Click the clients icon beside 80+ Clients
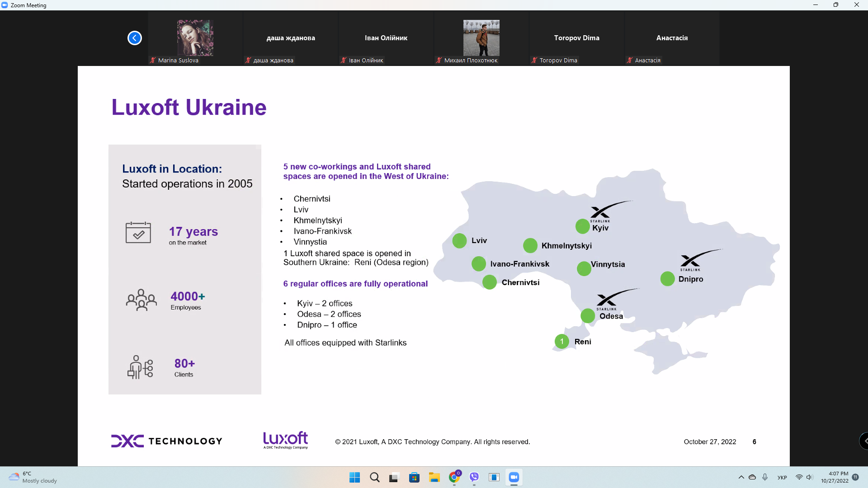 click(x=140, y=367)
